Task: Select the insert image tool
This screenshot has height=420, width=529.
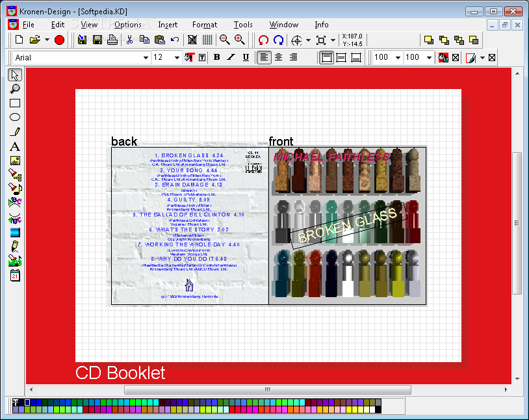Action: coord(15,161)
